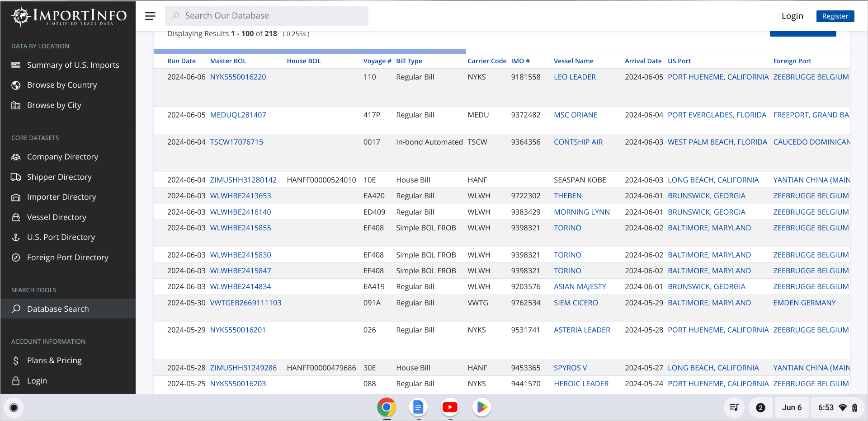This screenshot has height=421, width=868.
Task: Click the sidebar Login lock icon
Action: tap(16, 381)
